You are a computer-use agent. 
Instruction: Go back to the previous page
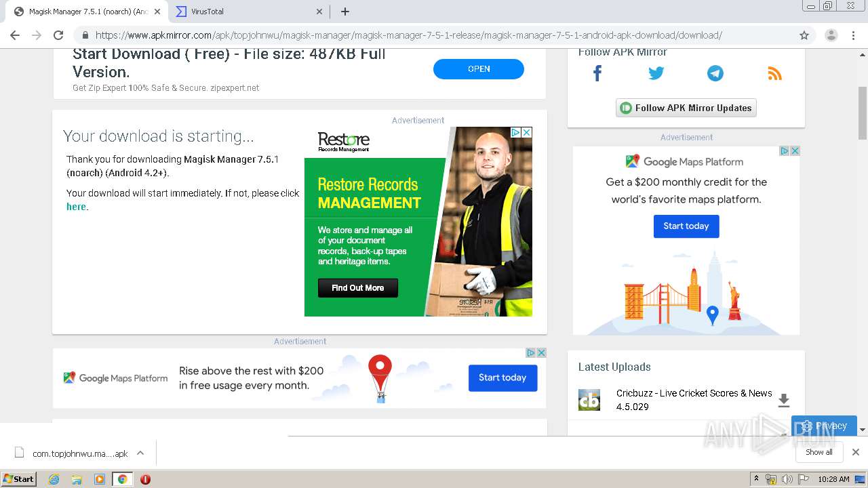pos(15,35)
